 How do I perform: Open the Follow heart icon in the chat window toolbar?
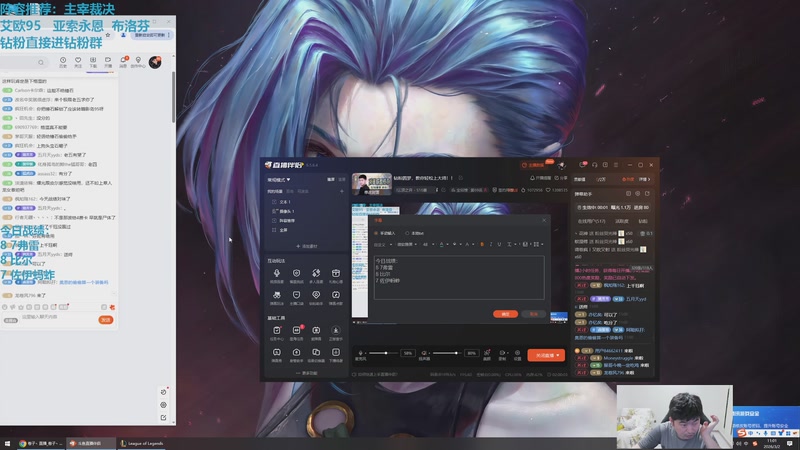[x=78, y=61]
